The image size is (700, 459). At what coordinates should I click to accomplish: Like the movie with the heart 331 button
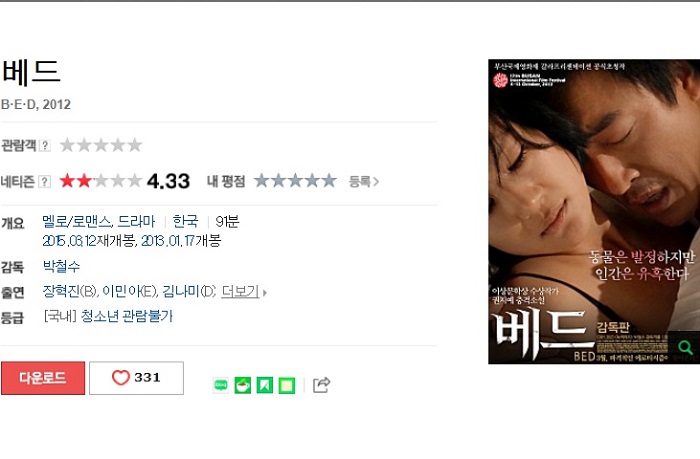pos(136,378)
